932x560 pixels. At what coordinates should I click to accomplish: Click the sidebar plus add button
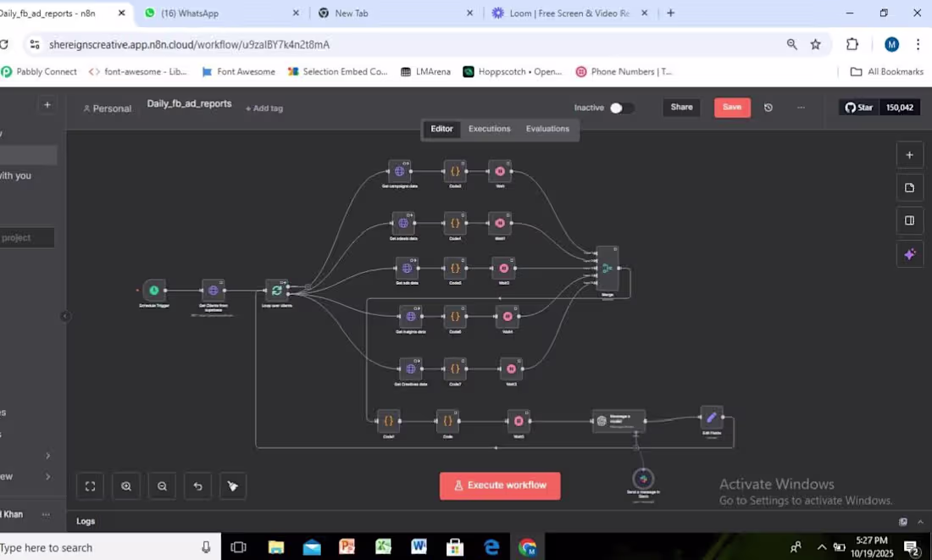coord(47,104)
